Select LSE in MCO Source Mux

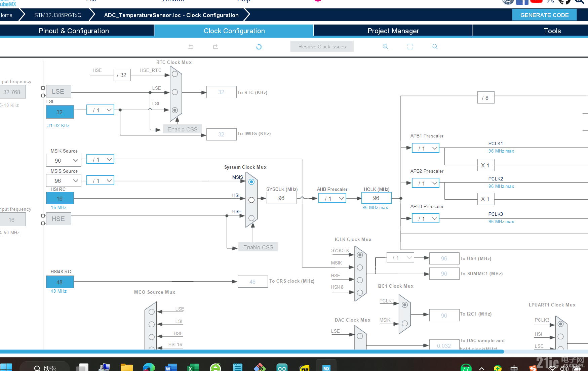pyautogui.click(x=152, y=312)
